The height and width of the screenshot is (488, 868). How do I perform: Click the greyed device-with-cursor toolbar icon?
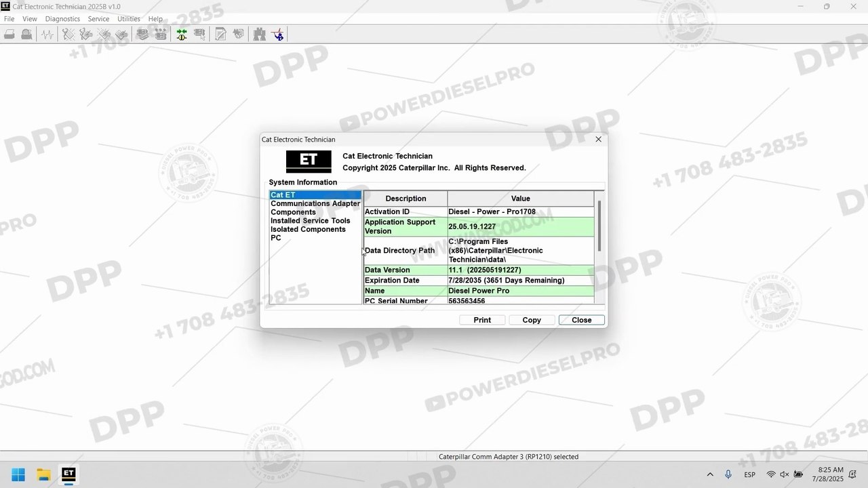(x=199, y=34)
